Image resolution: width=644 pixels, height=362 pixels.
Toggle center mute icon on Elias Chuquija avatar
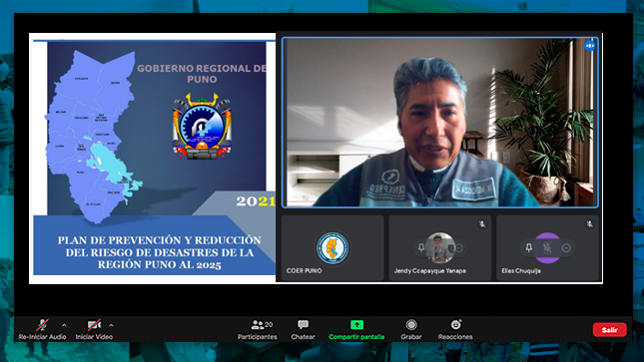pos(547,248)
